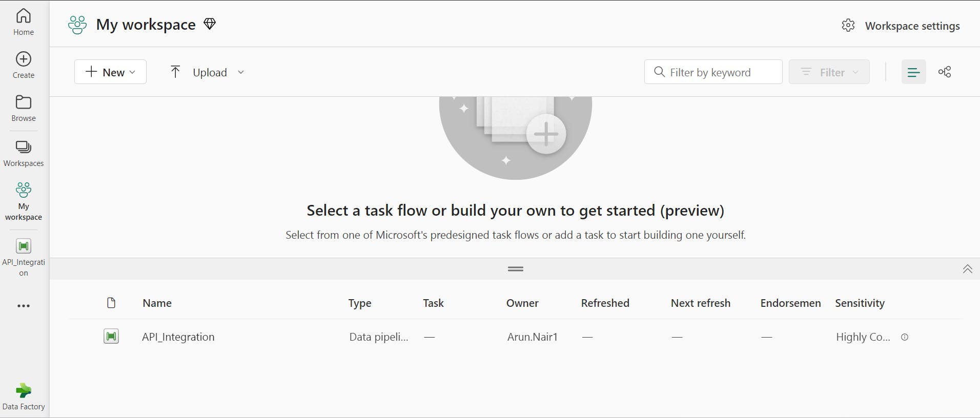Open the Workspaces list
This screenshot has width=980, height=418.
24,154
